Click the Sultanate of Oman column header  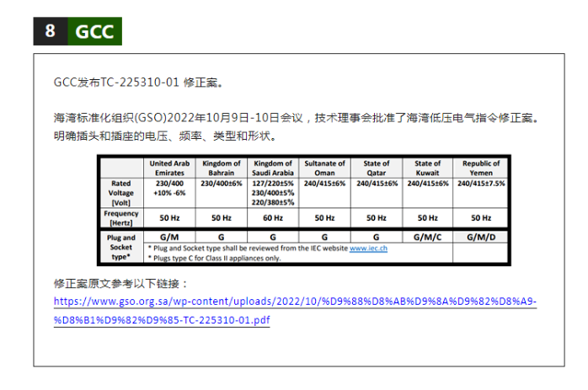324,168
